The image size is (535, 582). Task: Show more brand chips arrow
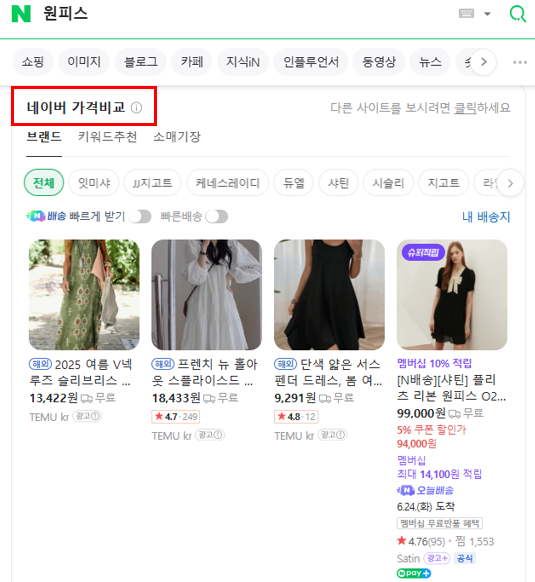click(510, 183)
